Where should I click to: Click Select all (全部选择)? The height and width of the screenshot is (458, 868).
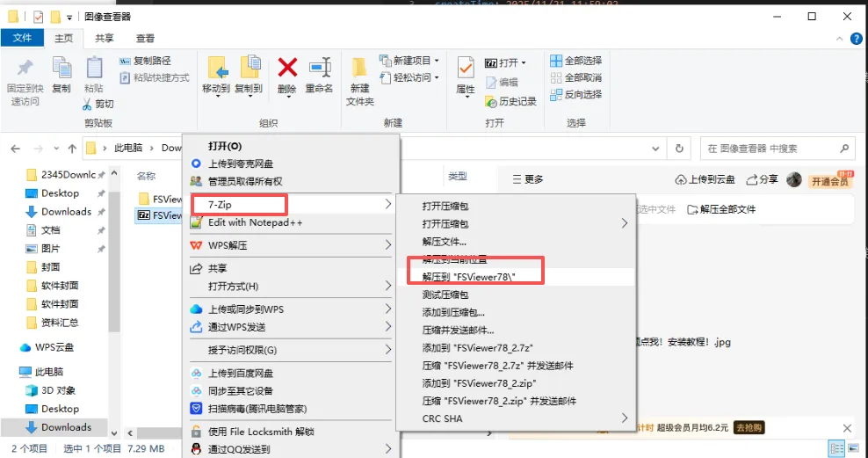[x=576, y=61]
